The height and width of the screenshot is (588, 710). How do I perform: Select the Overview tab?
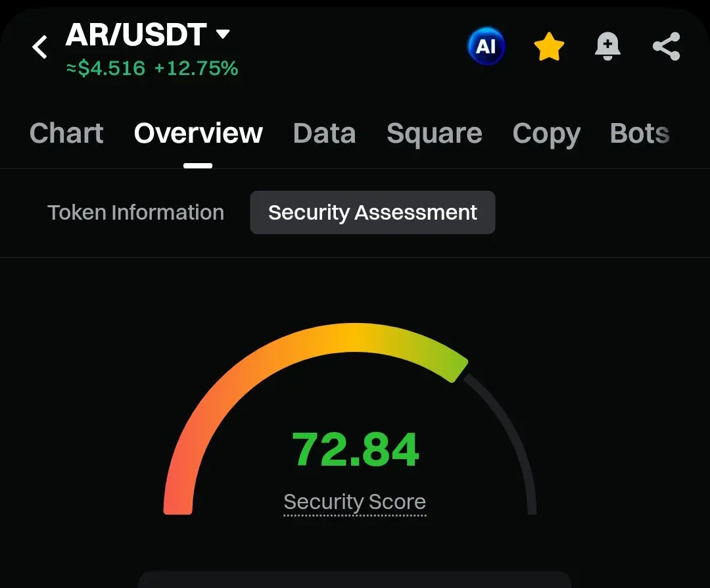(x=199, y=133)
